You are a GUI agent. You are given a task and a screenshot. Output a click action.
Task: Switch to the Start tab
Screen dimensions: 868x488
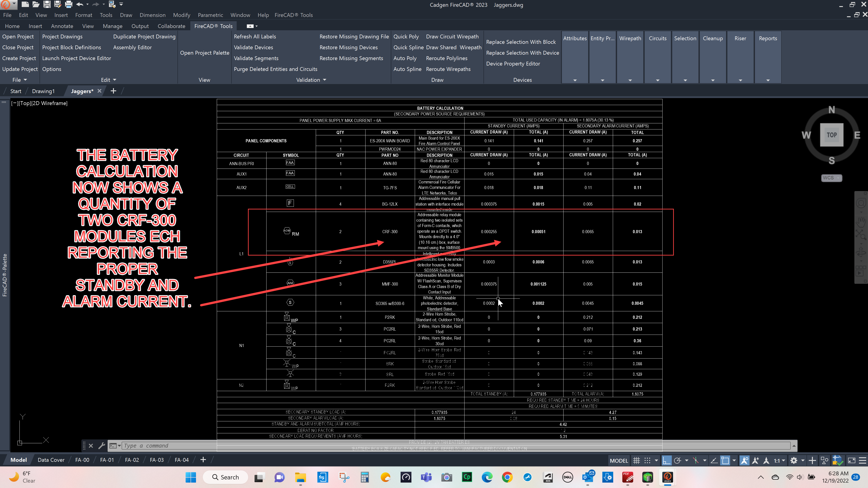click(16, 91)
